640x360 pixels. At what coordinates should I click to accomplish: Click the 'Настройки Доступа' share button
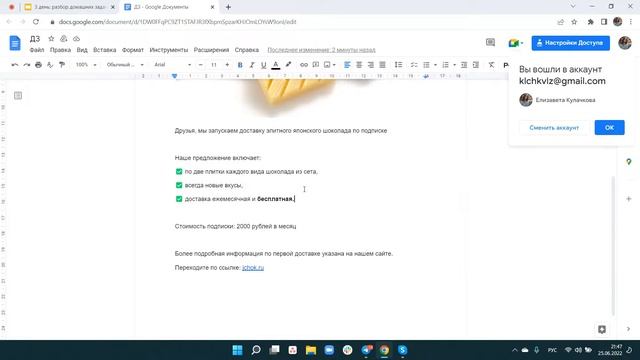(571, 43)
